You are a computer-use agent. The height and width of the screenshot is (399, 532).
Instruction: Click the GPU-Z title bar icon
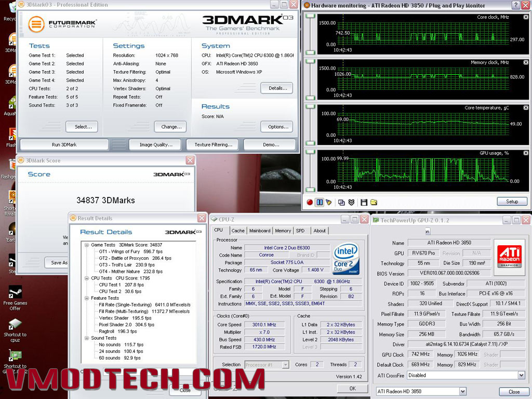point(376,220)
